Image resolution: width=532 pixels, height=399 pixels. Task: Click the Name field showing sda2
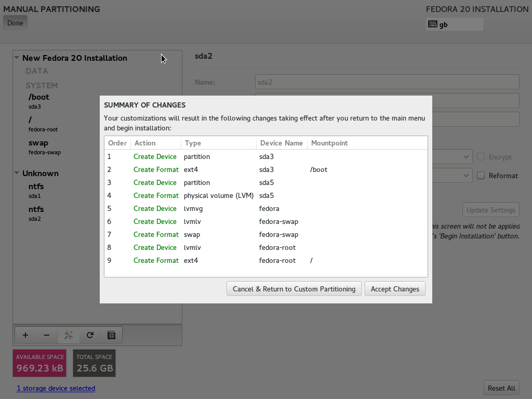tap(387, 82)
